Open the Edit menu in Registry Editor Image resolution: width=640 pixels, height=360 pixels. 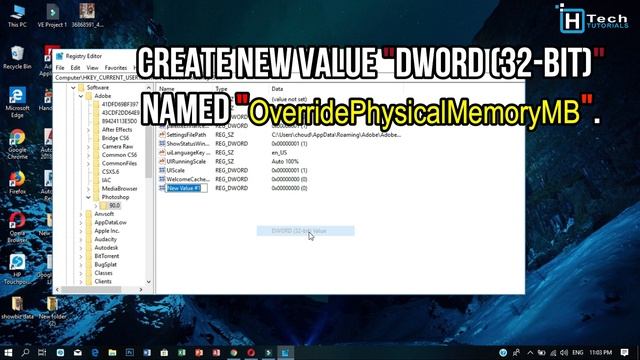pyautogui.click(x=75, y=68)
